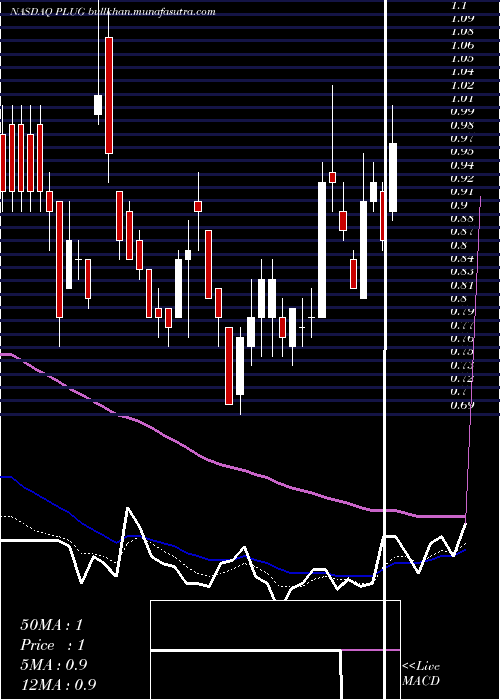Image resolution: width=500 pixels, height=700 pixels.
Task: Click the 0.75 price axis label
Action: [462, 352]
